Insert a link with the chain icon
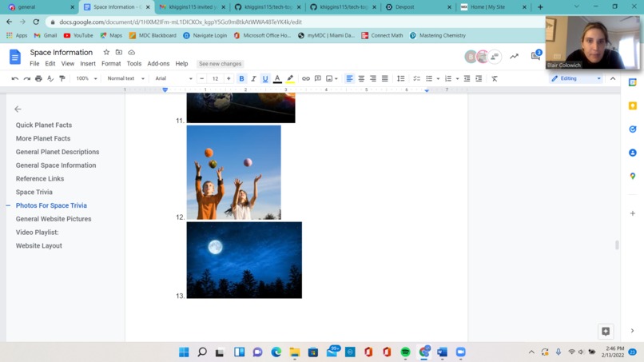 click(x=305, y=78)
